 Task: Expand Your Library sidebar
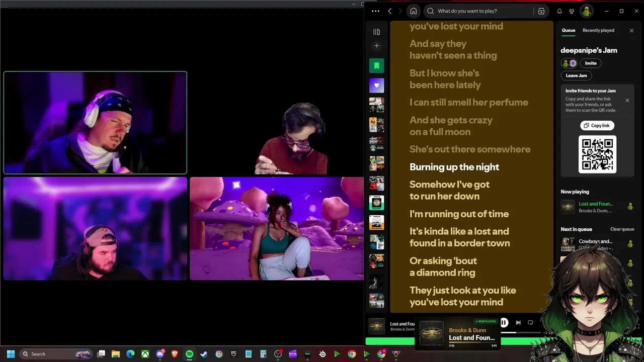point(376,32)
